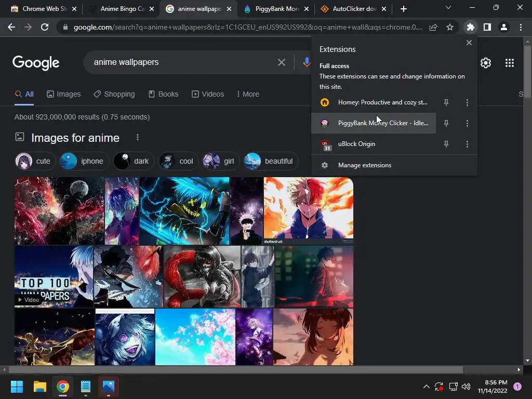Pin the Homey extension to toolbar
The height and width of the screenshot is (399, 532).
click(446, 102)
